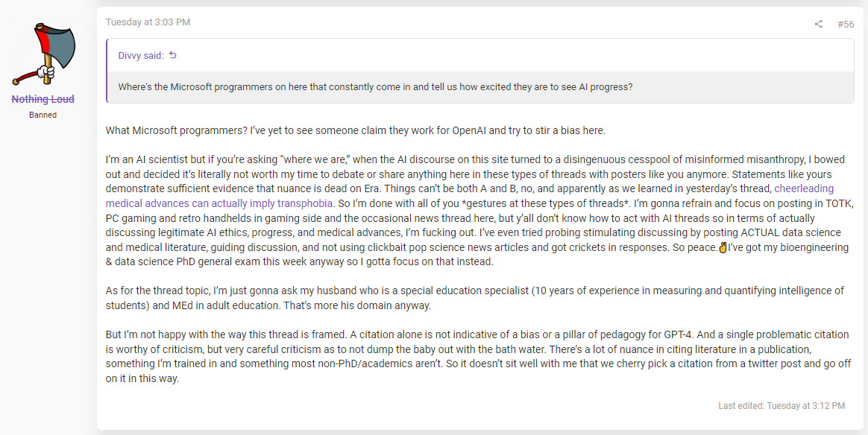Click the paragraph beginning "But I'm not happy"

point(478,357)
